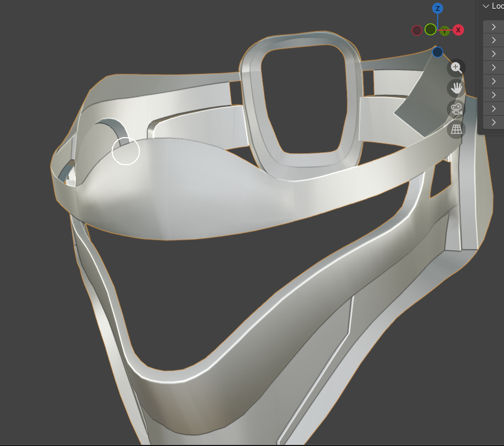Screen dimensions: 504x446
Task: Toggle the camera view icon
Action: (456, 109)
